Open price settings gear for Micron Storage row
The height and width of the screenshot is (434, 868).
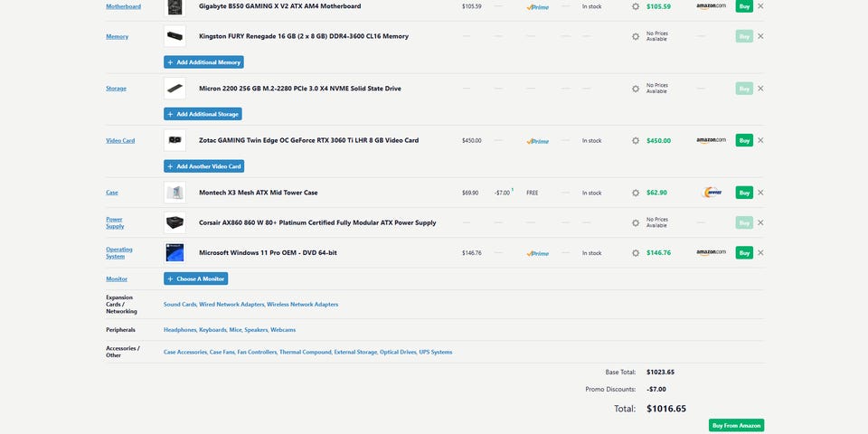point(636,89)
